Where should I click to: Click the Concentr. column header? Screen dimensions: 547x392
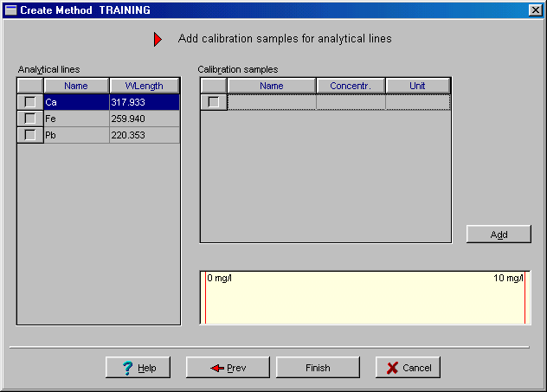click(351, 86)
